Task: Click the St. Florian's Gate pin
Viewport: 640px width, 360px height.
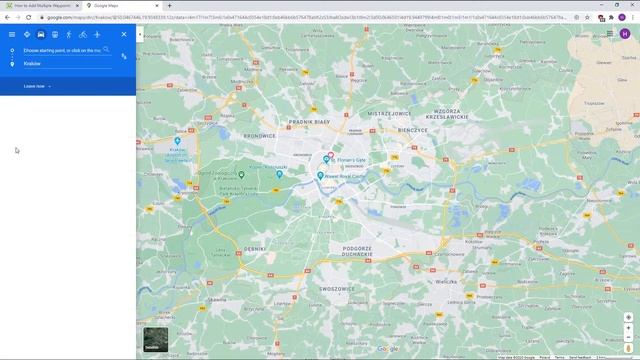Action: 326,160
